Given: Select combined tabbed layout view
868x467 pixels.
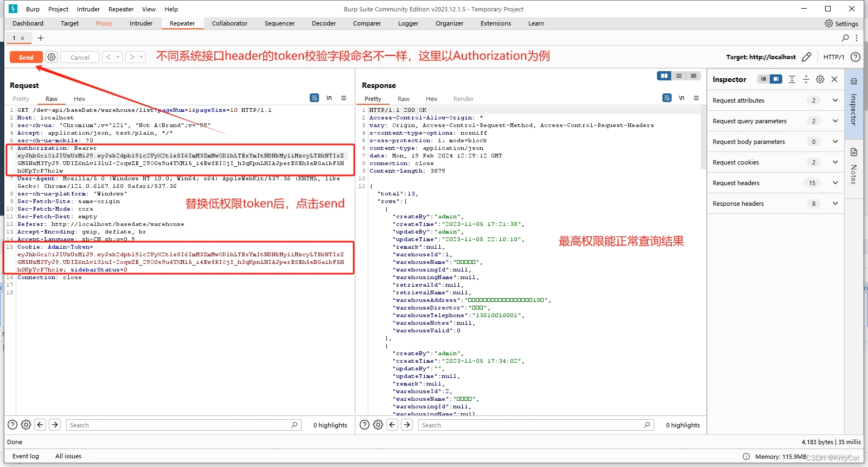Looking at the screenshot, I should click(693, 76).
